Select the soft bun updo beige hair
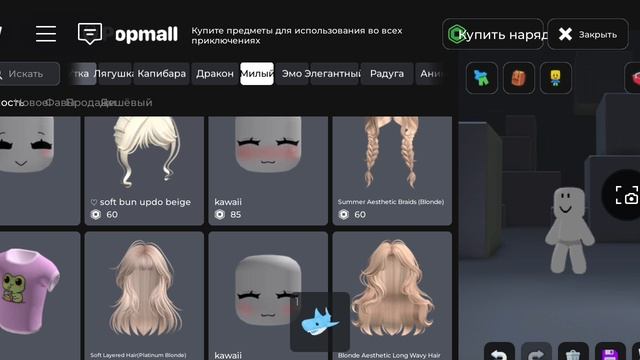 144,171
